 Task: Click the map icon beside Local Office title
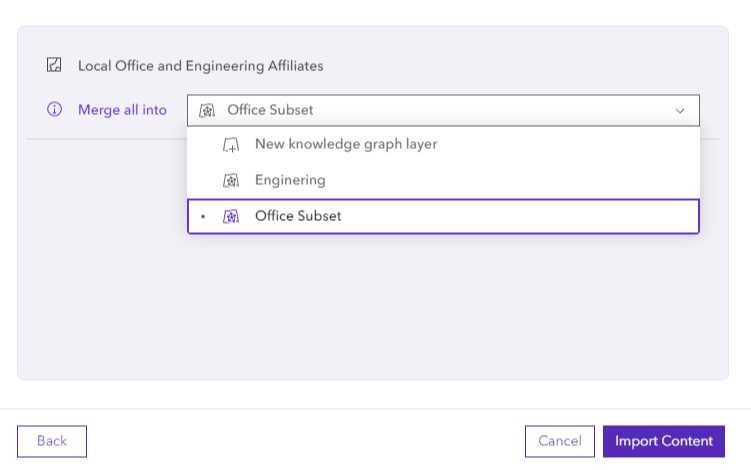[x=54, y=66]
